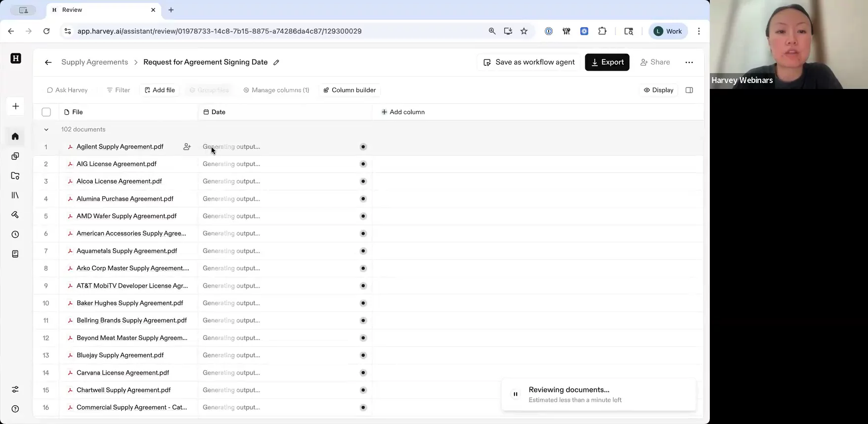Open Agilent Supply Agreement.pdf
868x424 pixels.
[x=120, y=147]
